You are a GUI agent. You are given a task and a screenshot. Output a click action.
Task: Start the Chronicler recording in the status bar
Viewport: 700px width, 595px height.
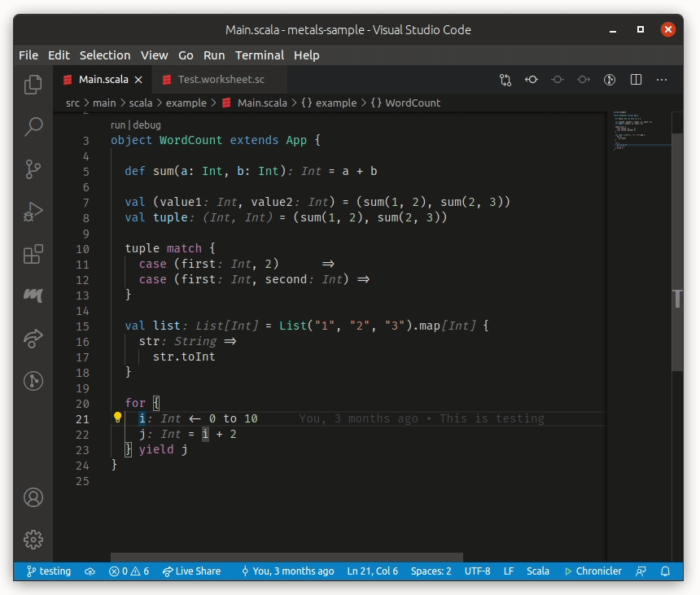click(593, 571)
